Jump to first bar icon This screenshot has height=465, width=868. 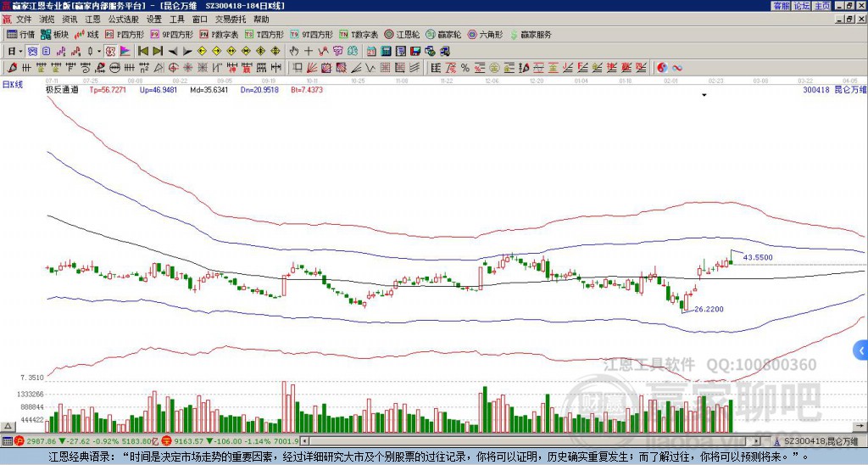point(142,51)
